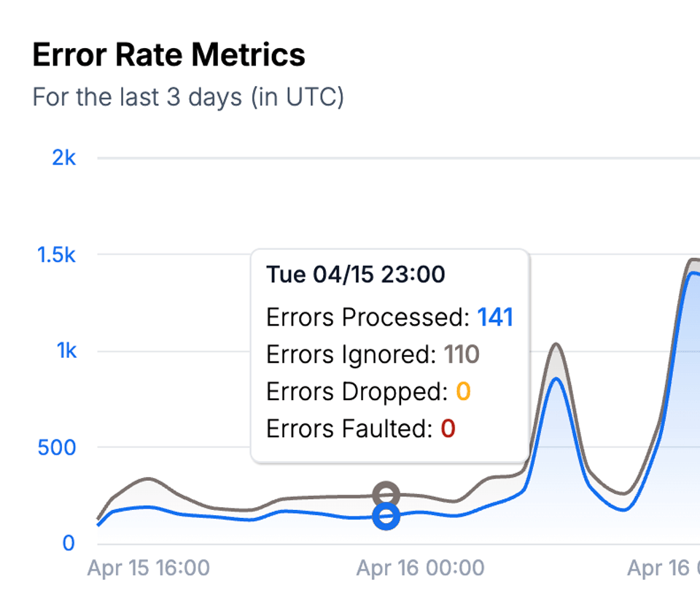This screenshot has height=612, width=700.
Task: Click the Apr 16 00:00 x-axis label
Action: tap(420, 568)
